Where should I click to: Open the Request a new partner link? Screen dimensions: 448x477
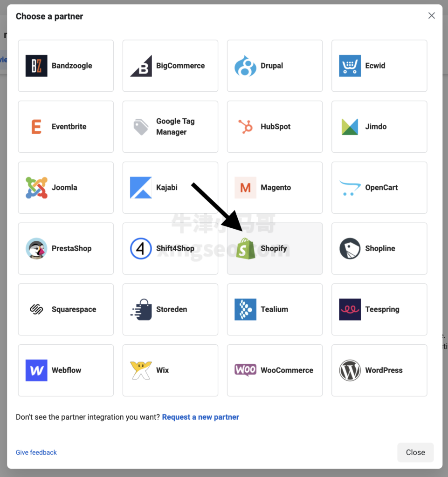pyautogui.click(x=200, y=417)
